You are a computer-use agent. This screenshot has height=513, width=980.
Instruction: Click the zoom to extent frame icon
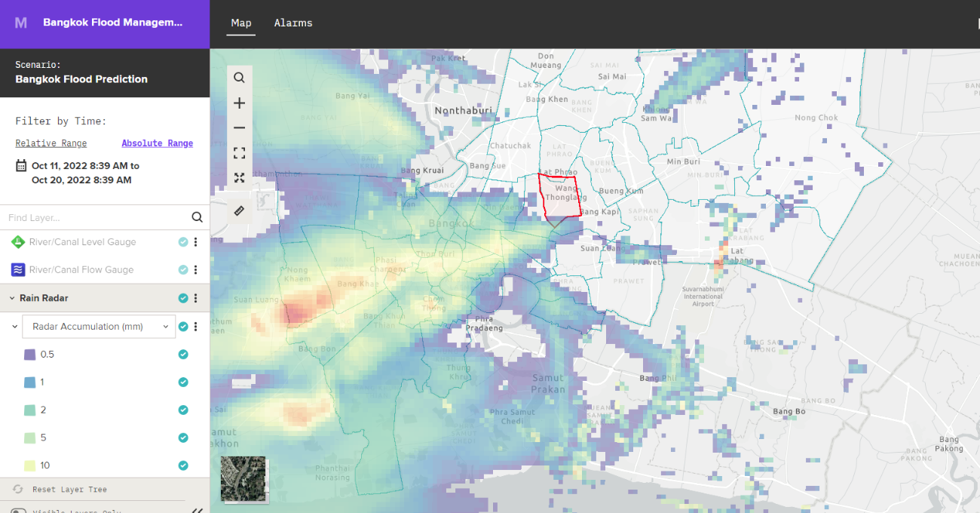[239, 153]
